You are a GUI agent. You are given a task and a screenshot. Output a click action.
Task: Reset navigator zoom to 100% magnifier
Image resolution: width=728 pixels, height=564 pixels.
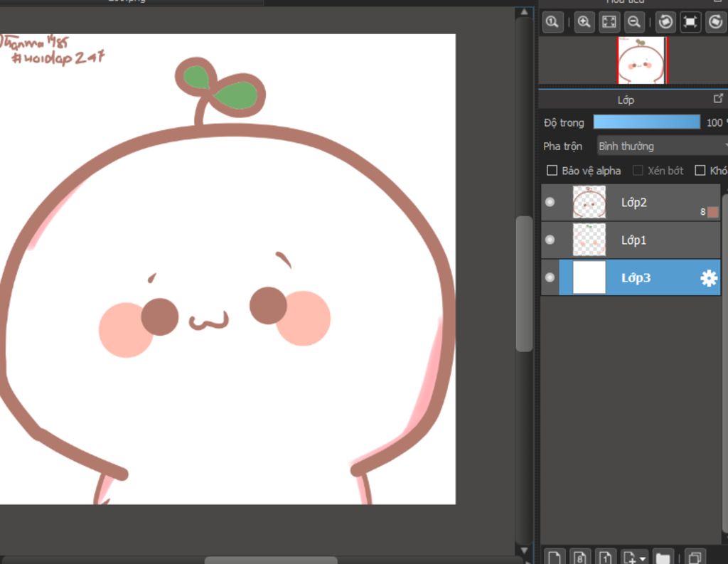tap(552, 22)
